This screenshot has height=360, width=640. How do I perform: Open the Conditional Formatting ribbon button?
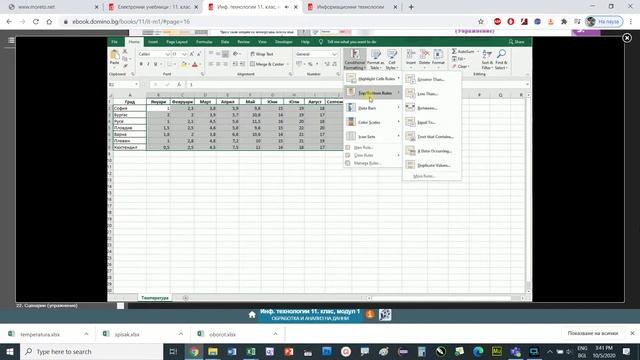tap(355, 59)
